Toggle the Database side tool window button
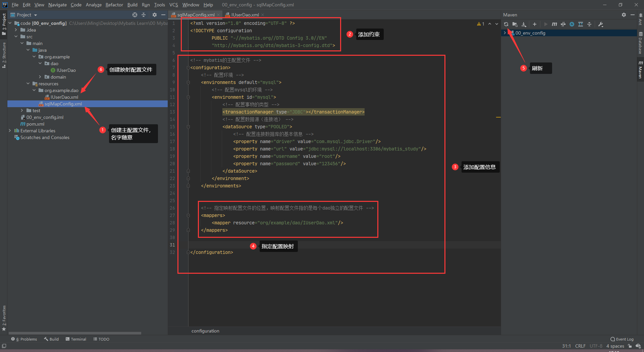This screenshot has width=644, height=352. pyautogui.click(x=640, y=43)
